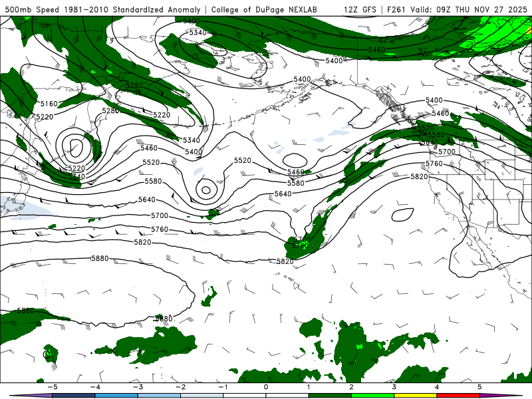Select the white colorbar segment from -1 to 0
This screenshot has height=399, width=532.
pyautogui.click(x=245, y=396)
